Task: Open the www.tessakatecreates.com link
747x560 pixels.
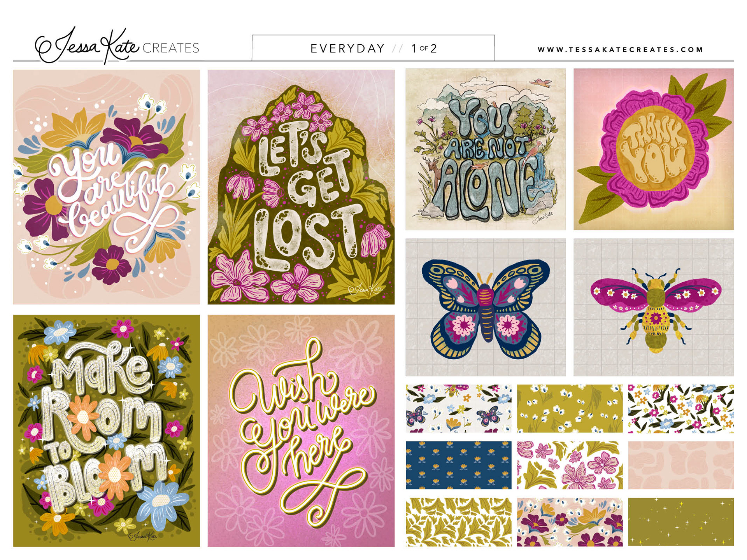Action: point(621,49)
